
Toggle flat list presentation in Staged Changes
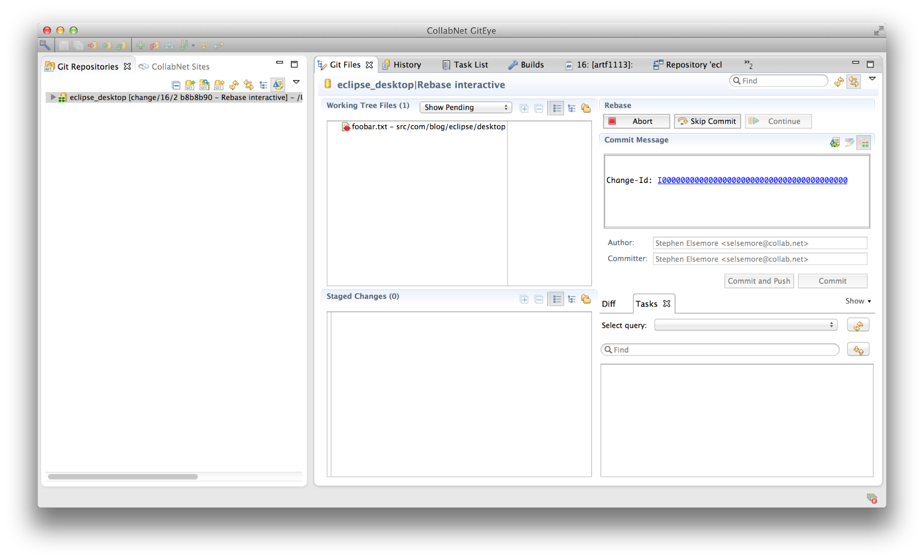click(557, 299)
